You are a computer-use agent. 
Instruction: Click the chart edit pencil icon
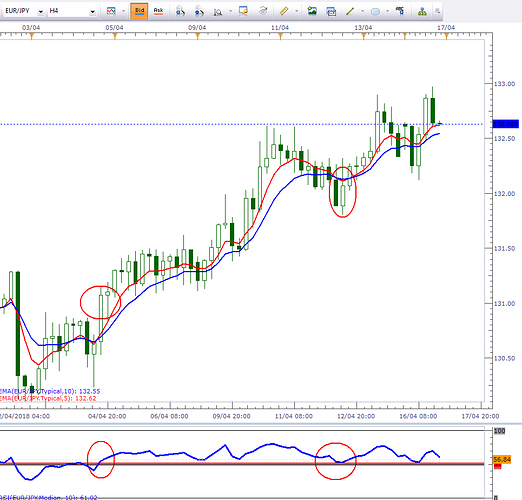tap(243, 11)
